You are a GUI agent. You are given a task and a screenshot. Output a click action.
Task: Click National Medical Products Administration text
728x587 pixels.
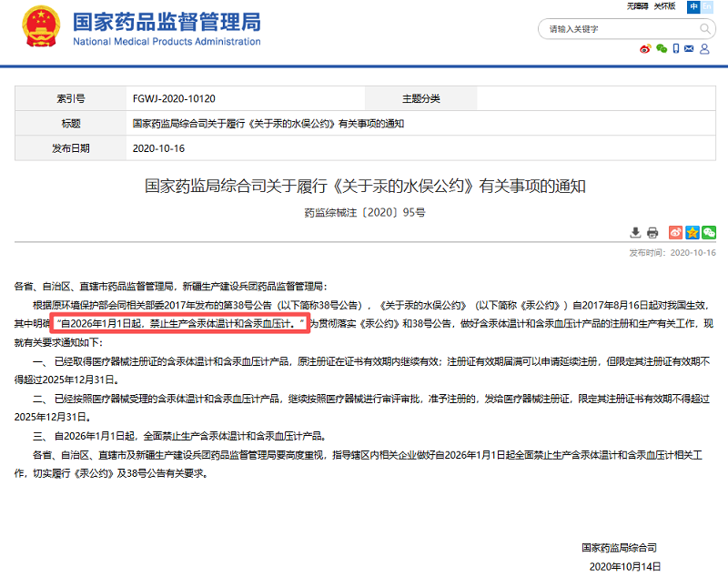167,41
